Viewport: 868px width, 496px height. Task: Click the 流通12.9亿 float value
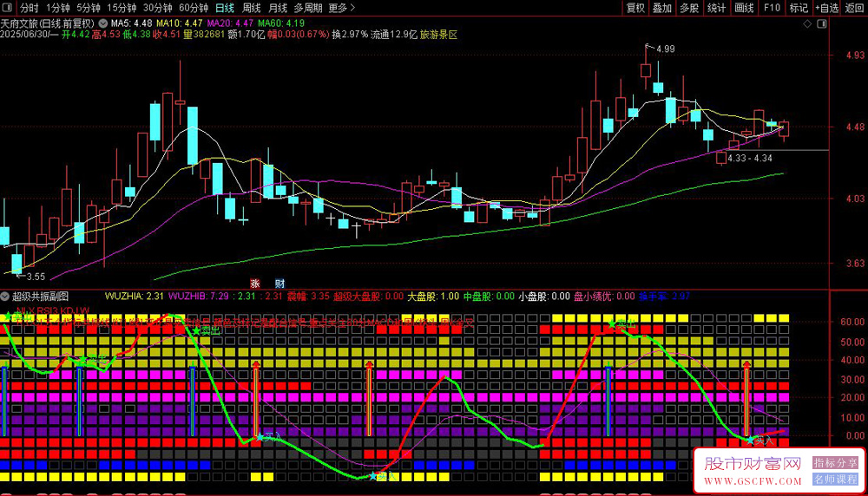coord(393,35)
